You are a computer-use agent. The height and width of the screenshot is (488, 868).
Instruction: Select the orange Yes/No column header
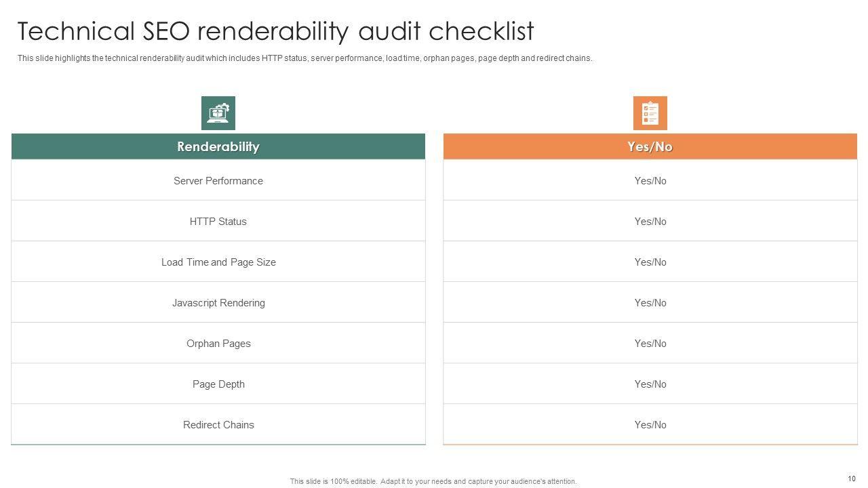[650, 146]
